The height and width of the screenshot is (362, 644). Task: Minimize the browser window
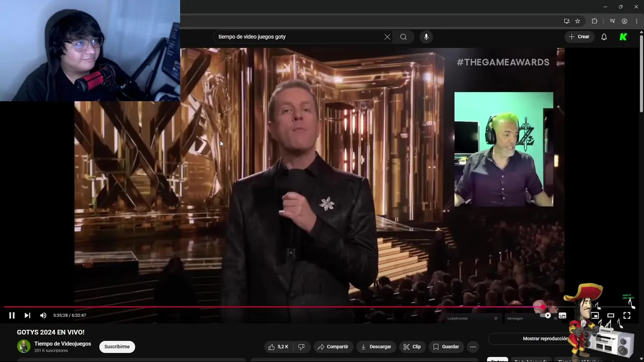click(605, 7)
